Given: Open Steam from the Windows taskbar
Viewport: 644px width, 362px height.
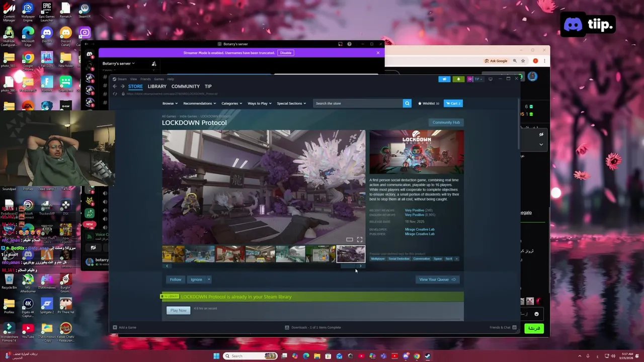Looking at the screenshot, I should 428,356.
